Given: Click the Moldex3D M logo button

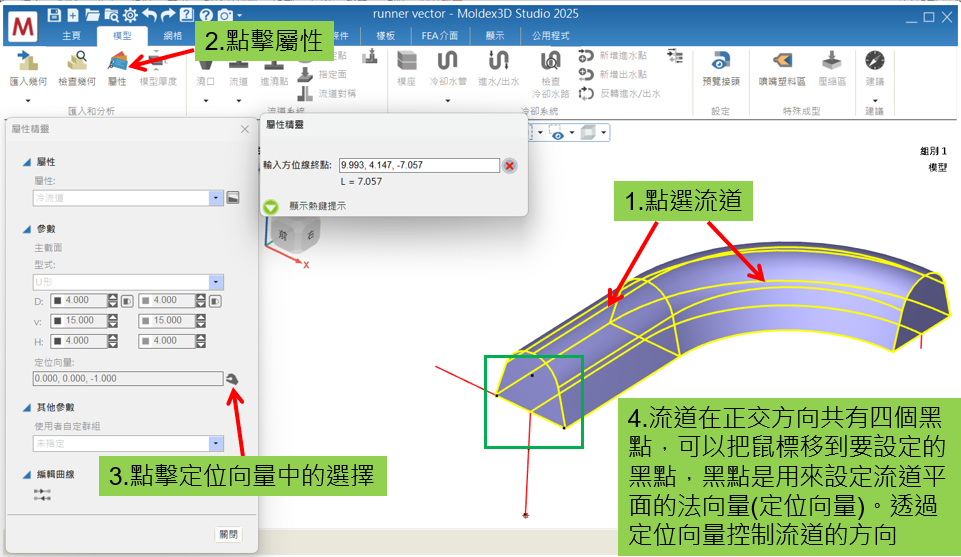Looking at the screenshot, I should 23,26.
